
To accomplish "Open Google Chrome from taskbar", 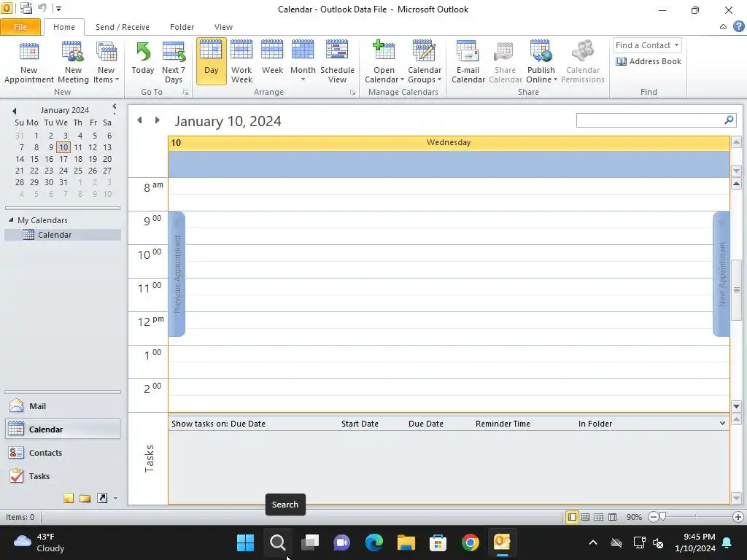I will pos(470,542).
